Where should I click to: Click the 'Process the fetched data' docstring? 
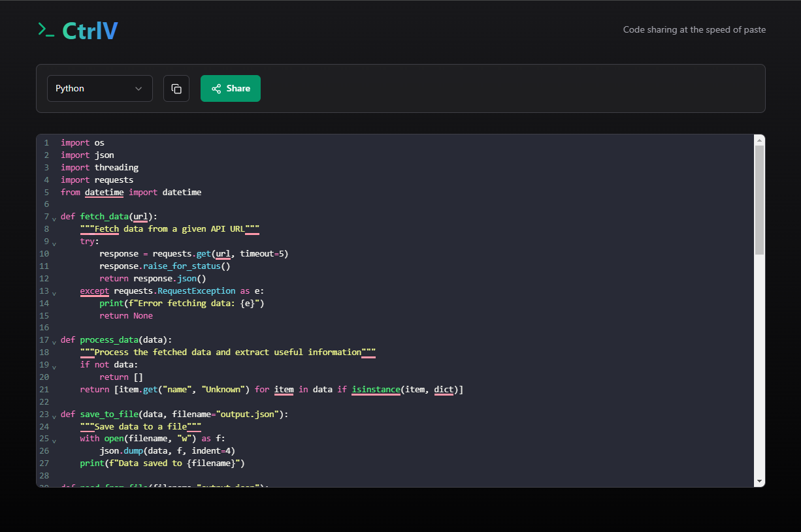[x=228, y=352]
